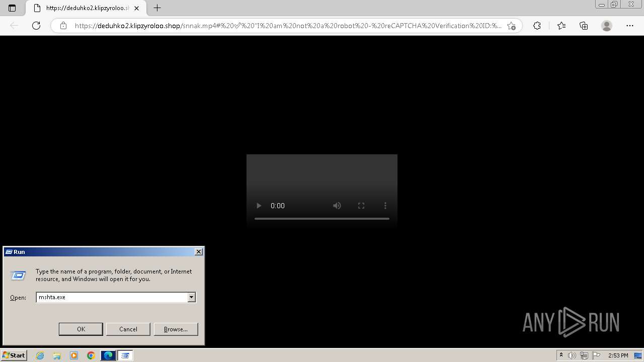Image resolution: width=644 pixels, height=362 pixels.
Task: Expand the Open combo box dropdown
Action: pos(191,297)
